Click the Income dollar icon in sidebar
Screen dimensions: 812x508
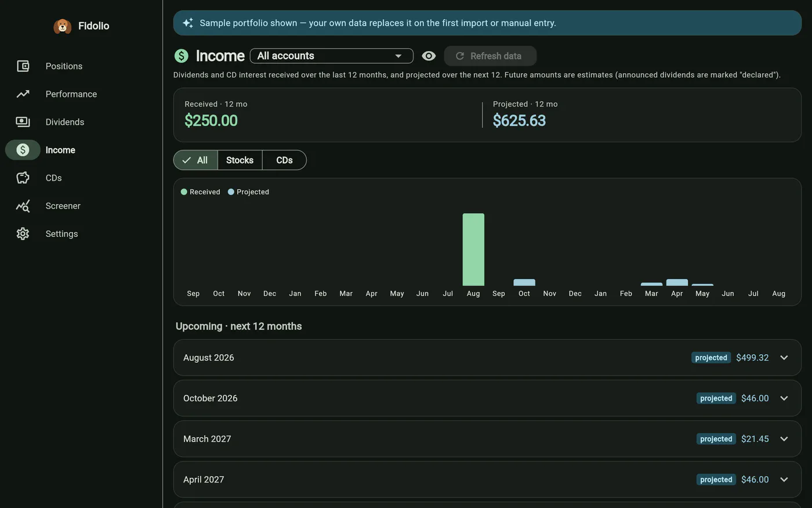pyautogui.click(x=23, y=150)
